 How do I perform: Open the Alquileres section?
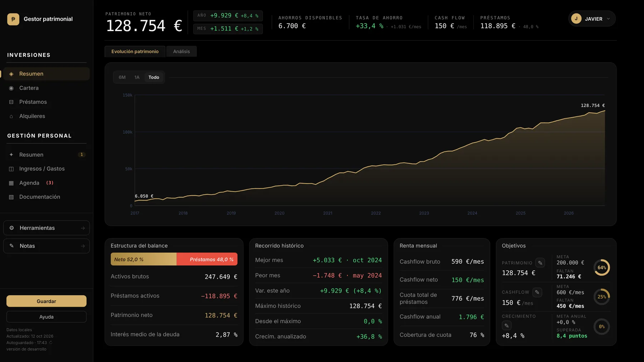(x=47, y=116)
